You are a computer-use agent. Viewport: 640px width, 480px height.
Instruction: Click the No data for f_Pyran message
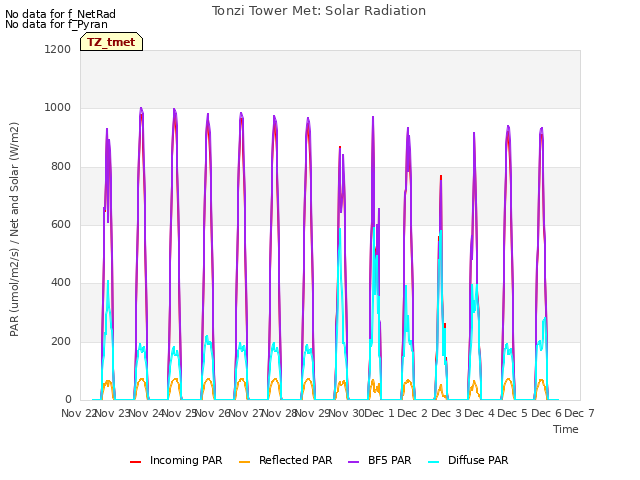click(x=56, y=24)
